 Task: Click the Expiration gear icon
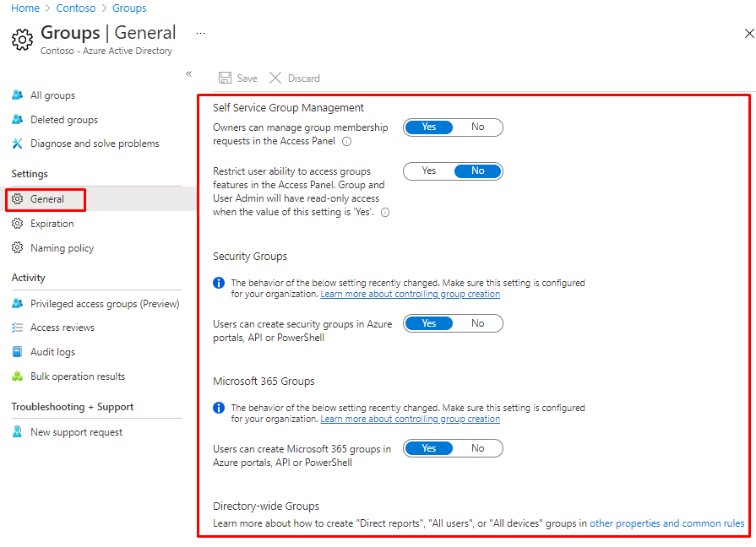(18, 224)
